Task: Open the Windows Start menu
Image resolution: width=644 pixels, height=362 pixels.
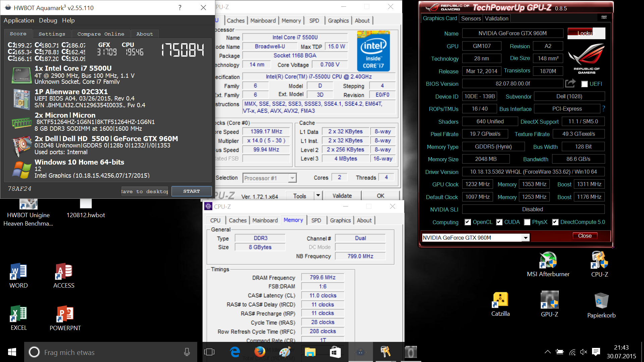Action: [x=12, y=352]
